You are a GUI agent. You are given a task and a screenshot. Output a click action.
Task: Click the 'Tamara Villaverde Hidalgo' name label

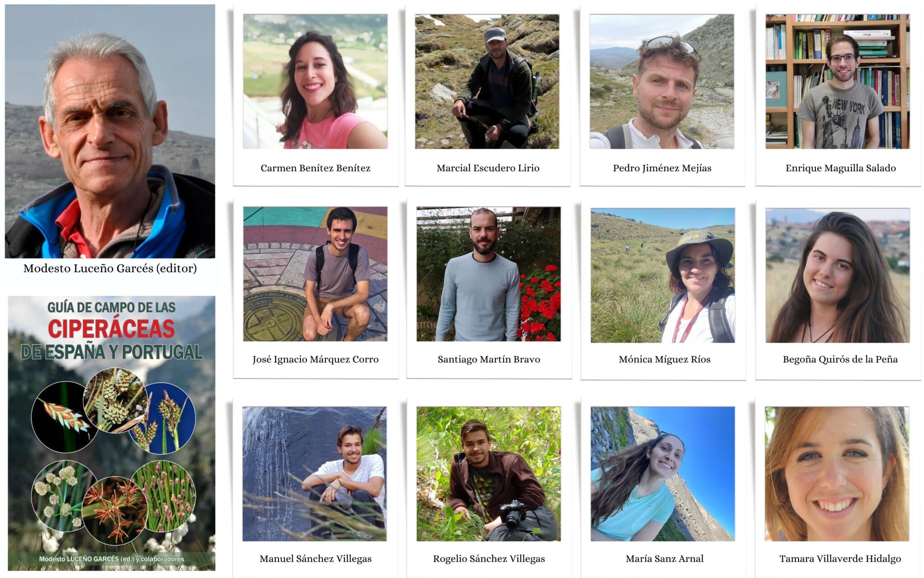coord(840,559)
